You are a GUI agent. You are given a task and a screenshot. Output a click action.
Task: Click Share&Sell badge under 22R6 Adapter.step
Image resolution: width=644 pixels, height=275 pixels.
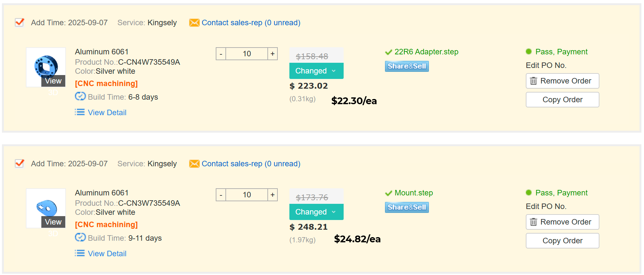[x=407, y=66]
